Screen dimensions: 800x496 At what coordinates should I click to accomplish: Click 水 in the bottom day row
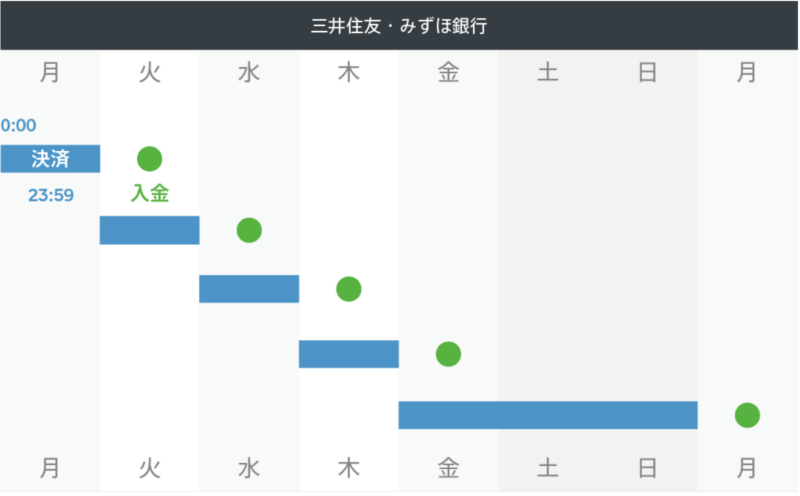249,467
